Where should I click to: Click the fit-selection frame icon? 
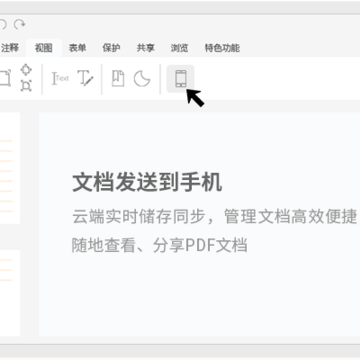[26, 86]
